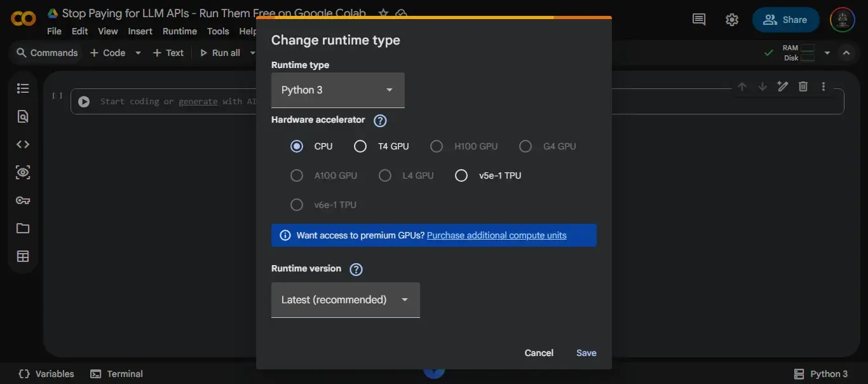The image size is (868, 384).
Task: Open the files folder icon
Action: pyautogui.click(x=23, y=228)
